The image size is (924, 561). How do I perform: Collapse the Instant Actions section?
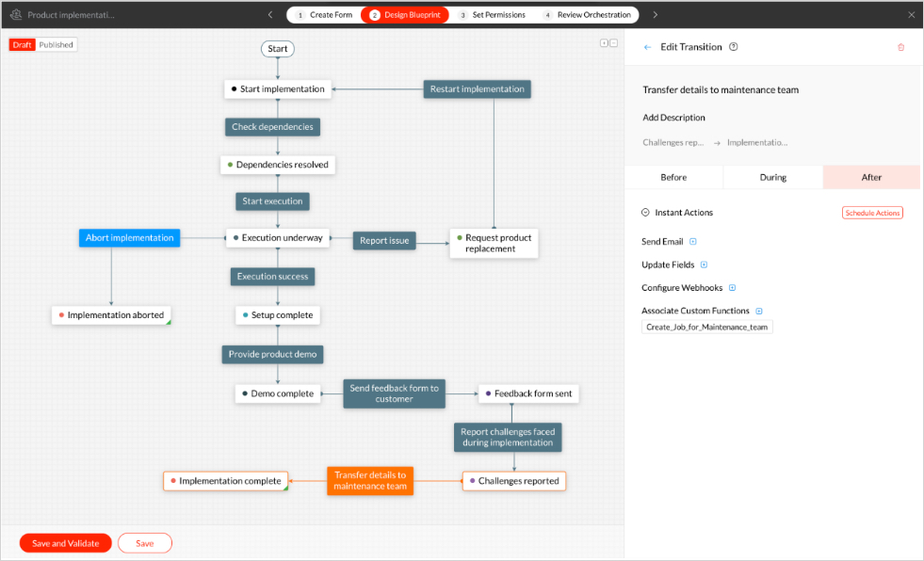643,212
